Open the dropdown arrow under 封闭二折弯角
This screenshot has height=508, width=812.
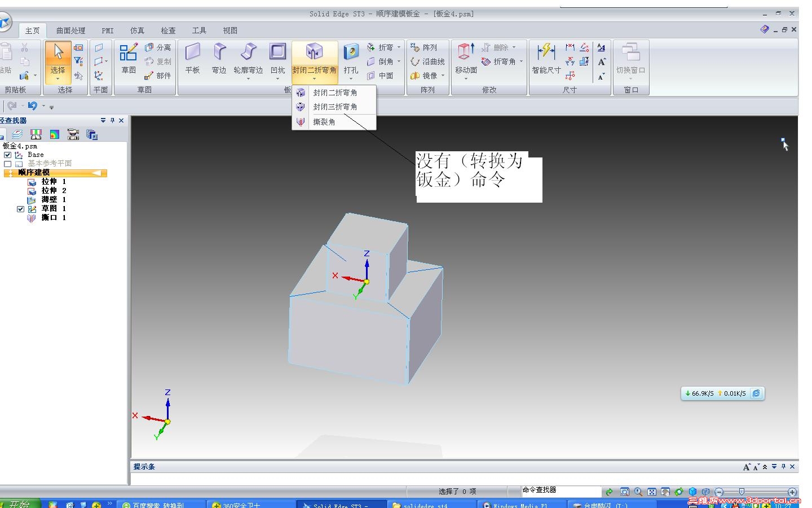(x=314, y=78)
